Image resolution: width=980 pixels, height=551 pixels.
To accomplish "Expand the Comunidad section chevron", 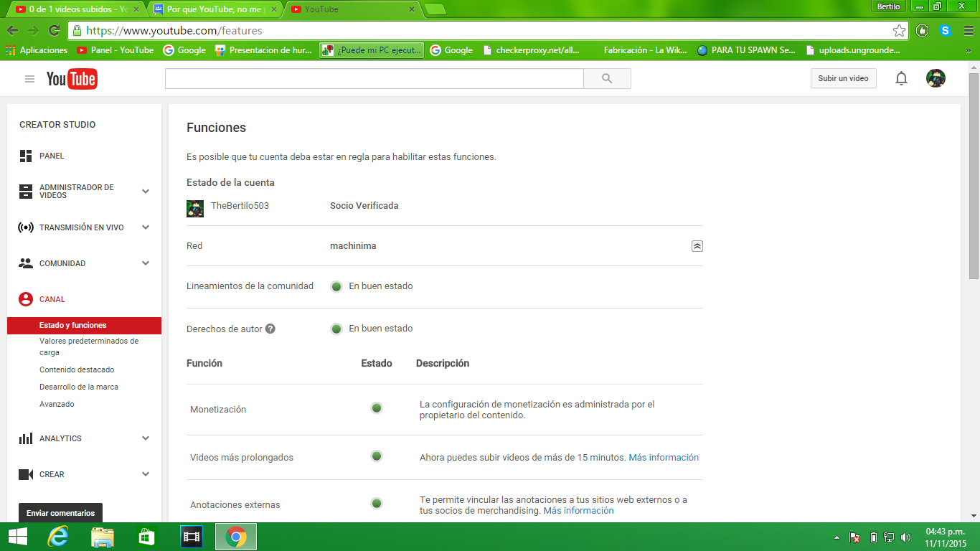I will pyautogui.click(x=146, y=263).
